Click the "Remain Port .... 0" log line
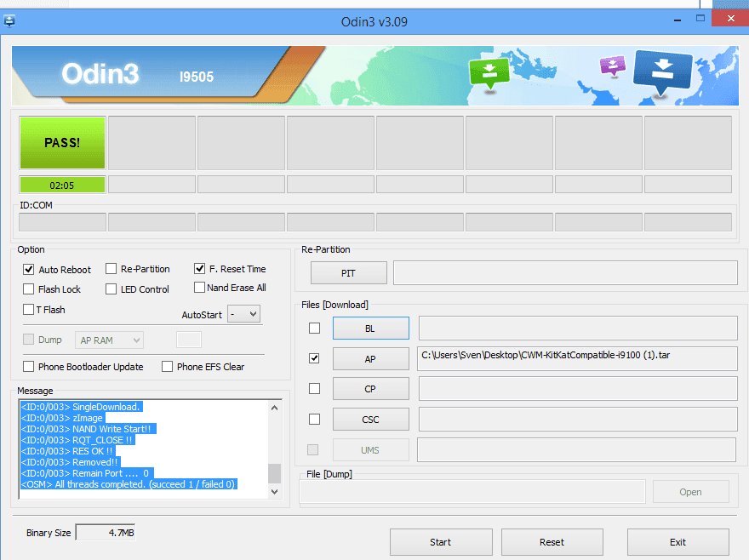This screenshot has width=749, height=560. (x=87, y=473)
